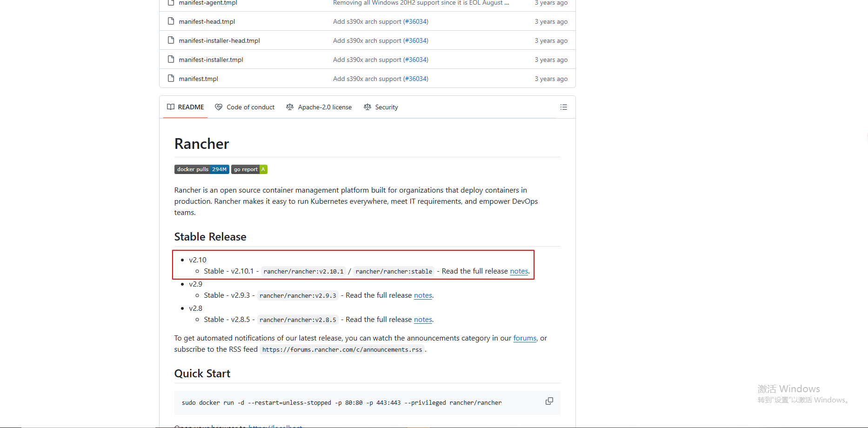This screenshot has height=428, width=868.
Task: Open the README outline list icon
Action: tap(563, 107)
